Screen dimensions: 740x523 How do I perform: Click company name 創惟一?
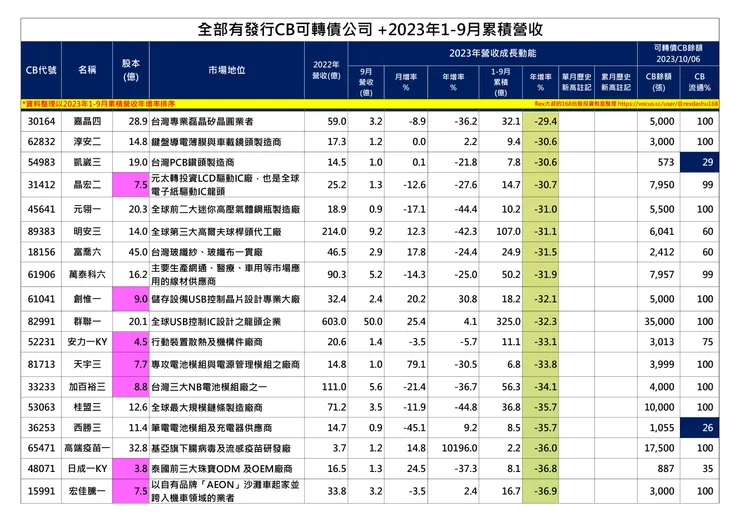tap(87, 299)
